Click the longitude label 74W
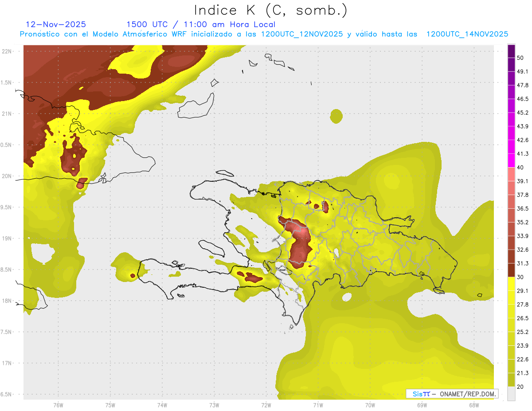Screen dimensions: 532x411 click(x=162, y=405)
